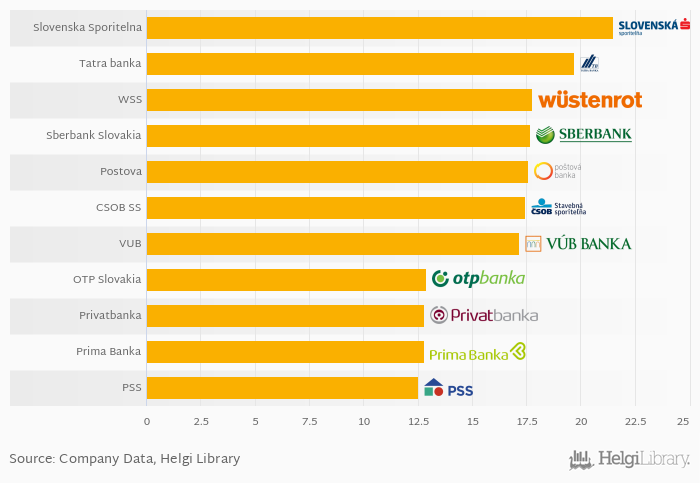Screen dimensions: 700x483
Task: Select the ČSOB Stavebná sporiteľňa logo
Action: (x=558, y=207)
